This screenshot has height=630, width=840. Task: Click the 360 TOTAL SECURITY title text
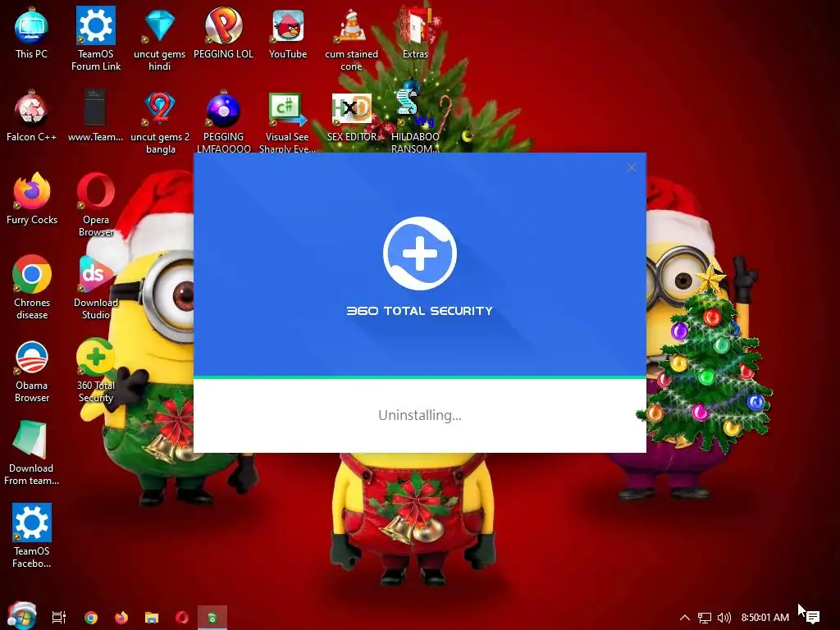point(420,311)
